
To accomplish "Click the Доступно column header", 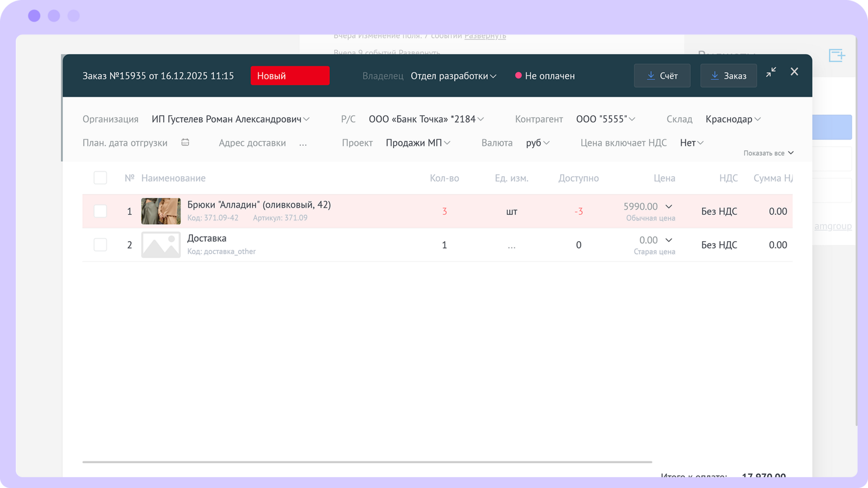I will tap(579, 178).
